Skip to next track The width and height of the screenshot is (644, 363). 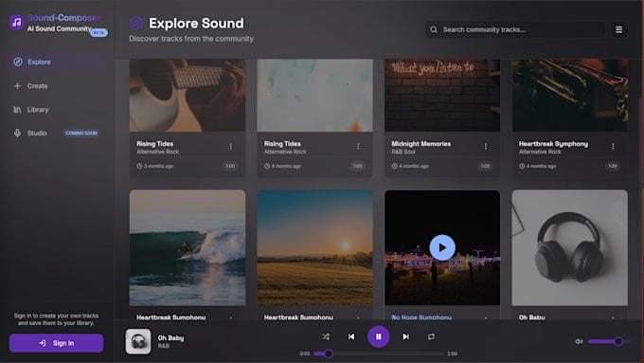pyautogui.click(x=405, y=336)
